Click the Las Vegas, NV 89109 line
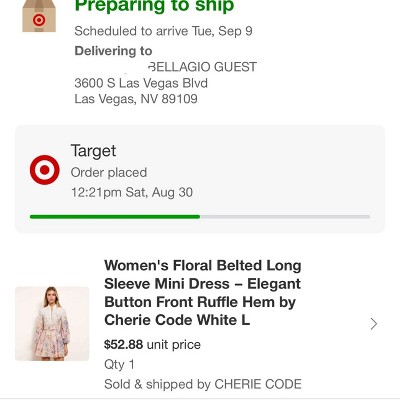The height and width of the screenshot is (400, 400). coord(136,99)
